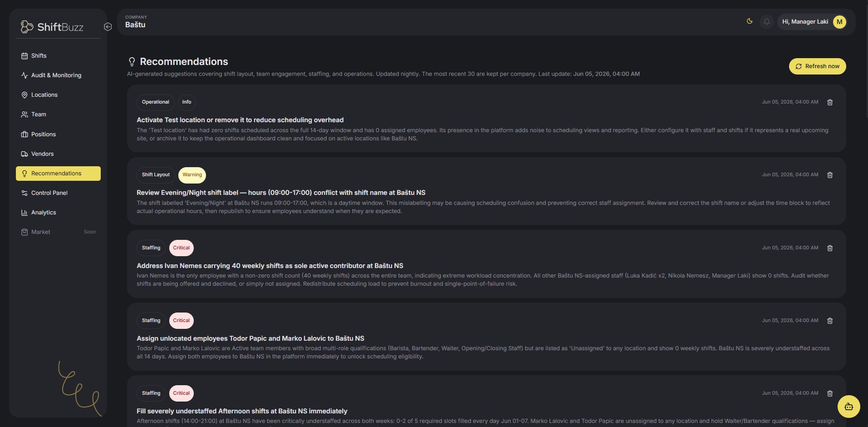Click the Shift Layout category tag
868x427 pixels.
point(156,175)
